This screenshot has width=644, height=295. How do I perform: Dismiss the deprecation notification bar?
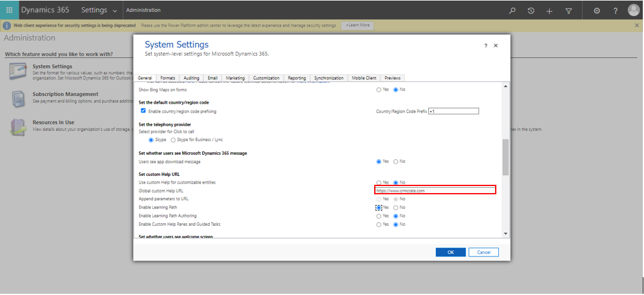point(637,25)
